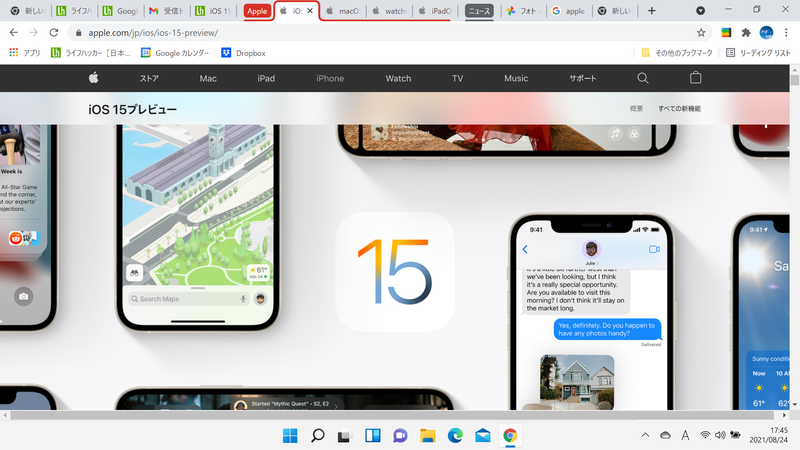
Task: Reload the iOS 15 preview page
Action: (x=54, y=33)
